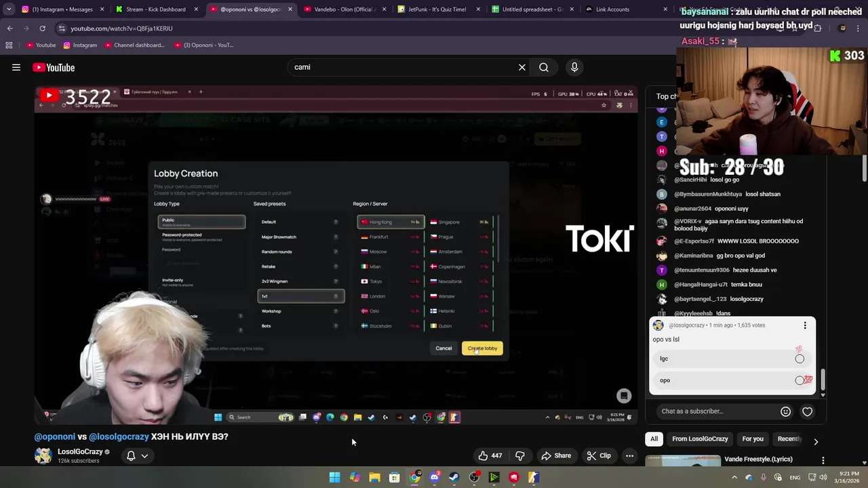Image resolution: width=868 pixels, height=488 pixels.
Task: Switch to Untitled spreadsheet tab
Action: click(x=530, y=9)
